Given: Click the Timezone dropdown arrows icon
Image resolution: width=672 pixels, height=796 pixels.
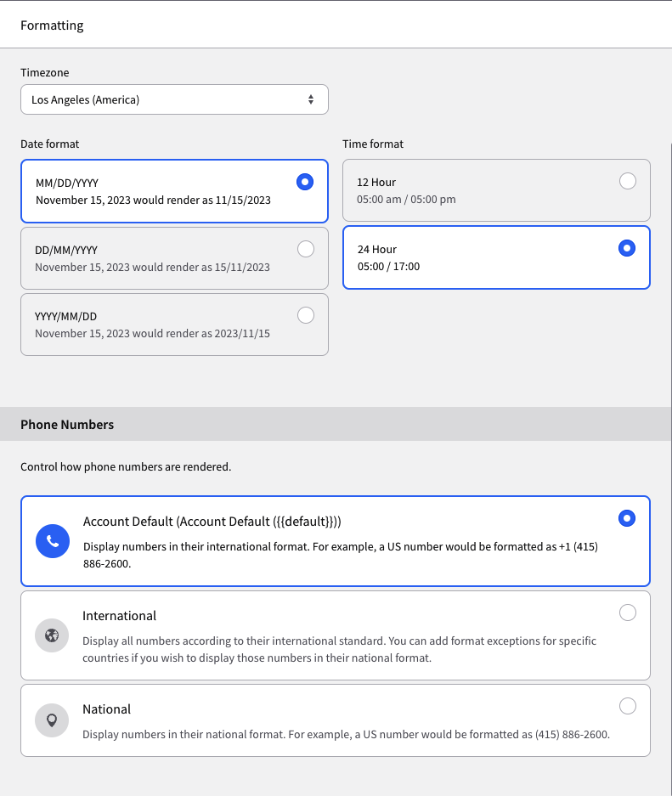Looking at the screenshot, I should click(x=311, y=99).
